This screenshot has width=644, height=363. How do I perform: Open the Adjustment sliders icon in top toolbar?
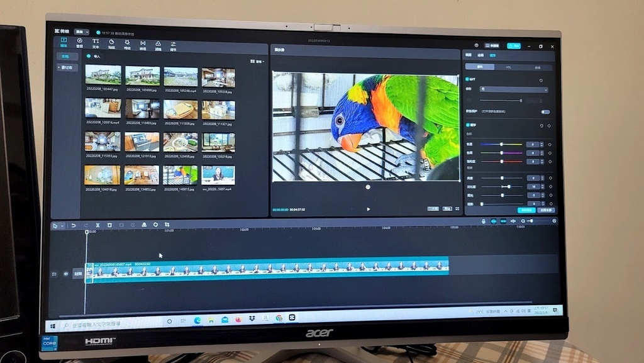coord(174,46)
